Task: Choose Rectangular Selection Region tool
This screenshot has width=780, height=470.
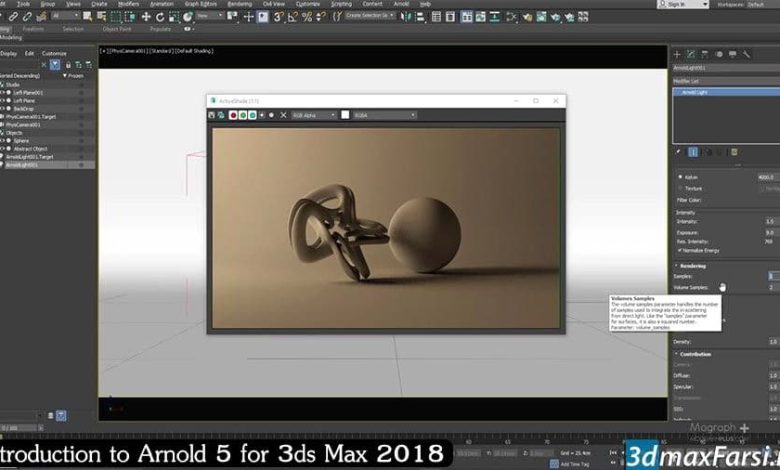Action: click(x=115, y=16)
